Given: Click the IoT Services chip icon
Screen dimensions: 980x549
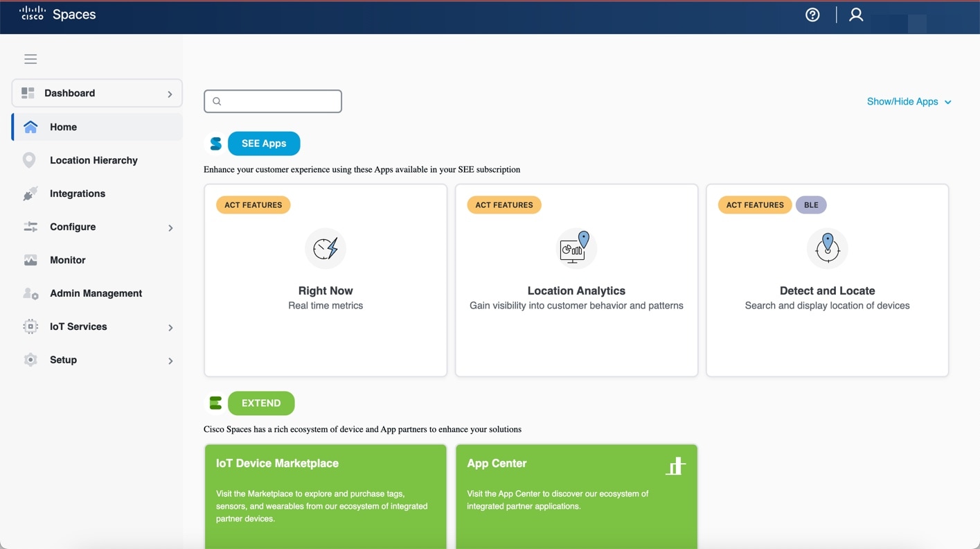Looking at the screenshot, I should [30, 326].
